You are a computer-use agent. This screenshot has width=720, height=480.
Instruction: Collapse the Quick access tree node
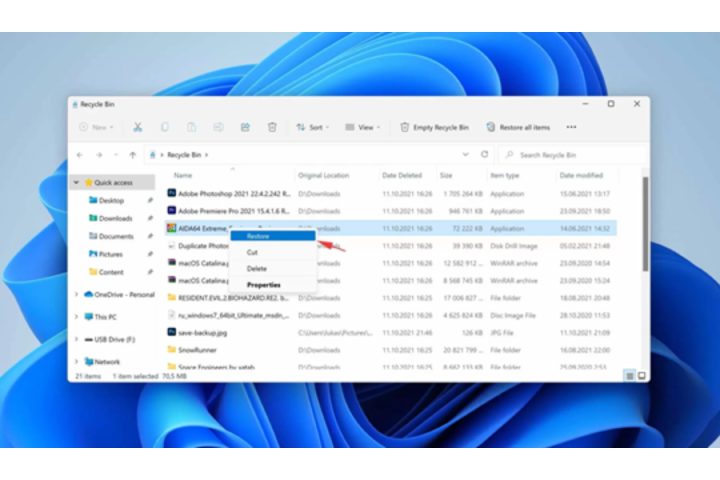pyautogui.click(x=76, y=183)
